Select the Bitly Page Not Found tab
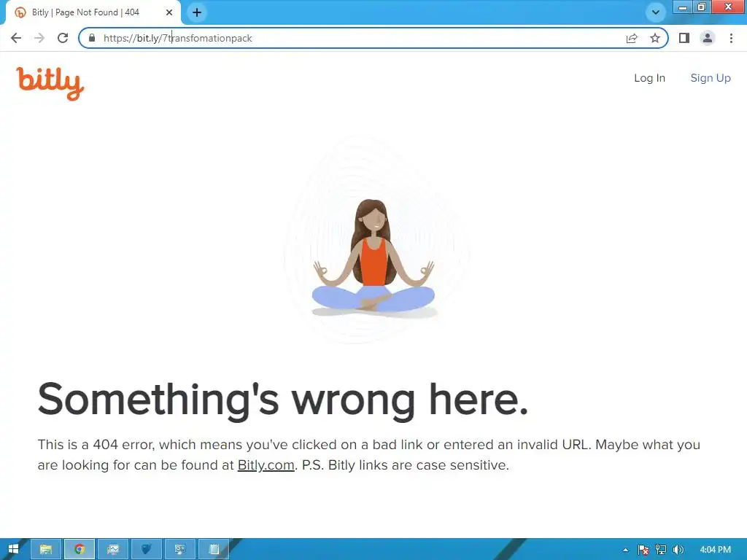The image size is (747, 560). pos(93,12)
